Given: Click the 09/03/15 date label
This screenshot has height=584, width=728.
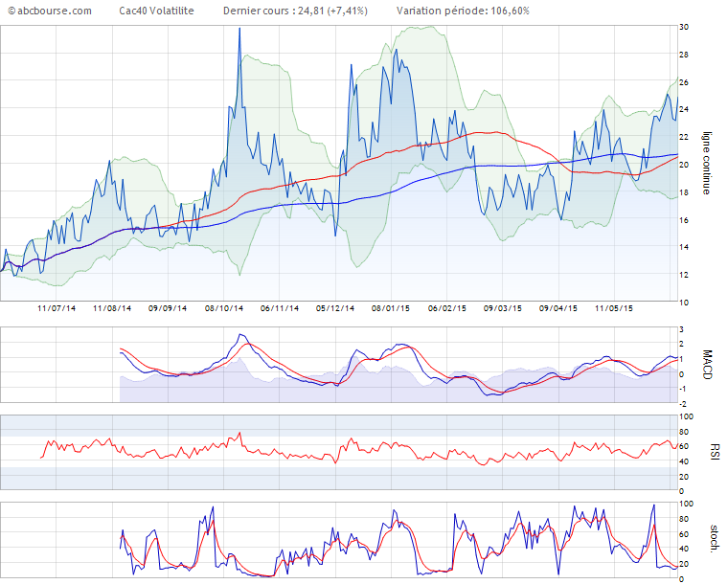Looking at the screenshot, I should click(503, 308).
